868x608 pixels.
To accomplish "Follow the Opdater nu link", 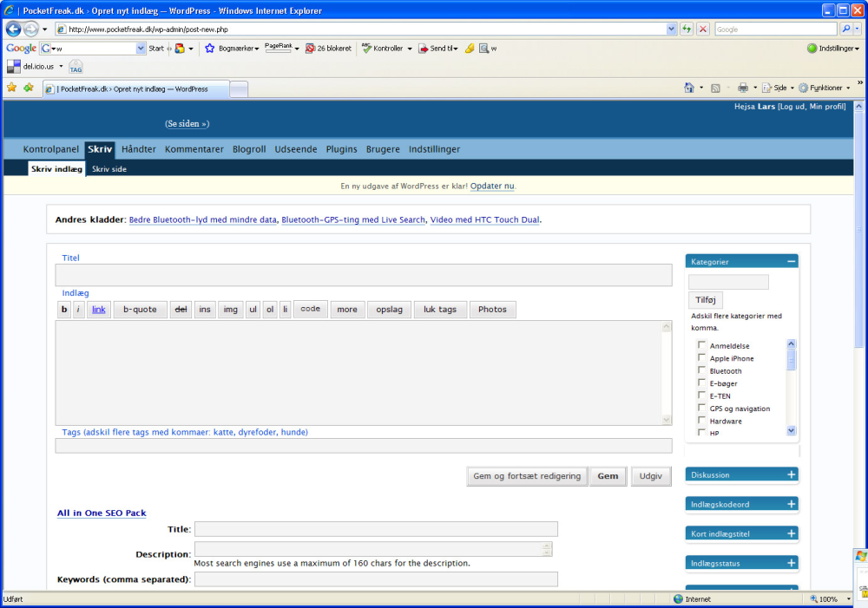I will coord(492,186).
